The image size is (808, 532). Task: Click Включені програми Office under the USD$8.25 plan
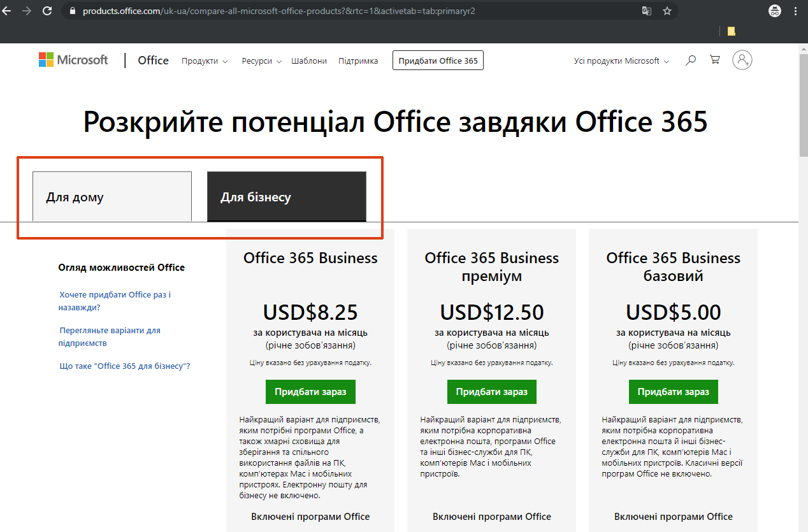click(x=310, y=517)
